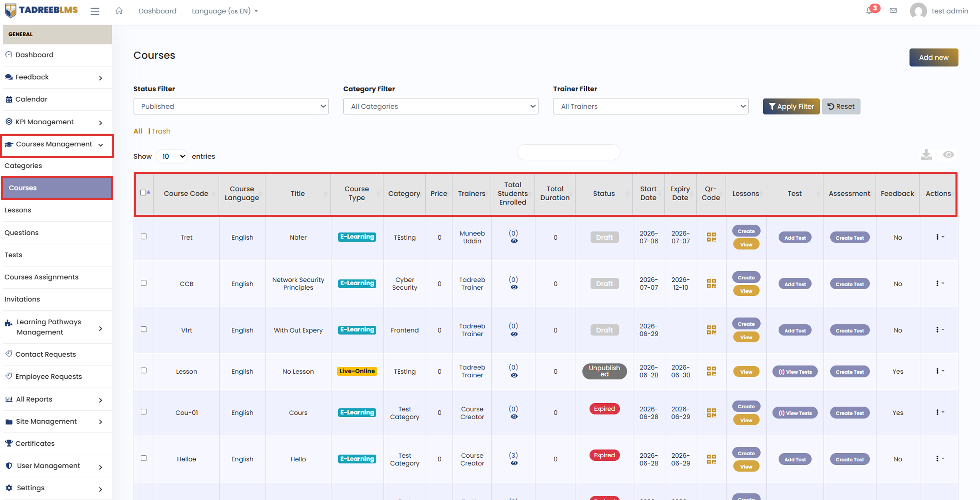Check the Tret course row checkbox
This screenshot has width=980, height=500.
pos(143,236)
